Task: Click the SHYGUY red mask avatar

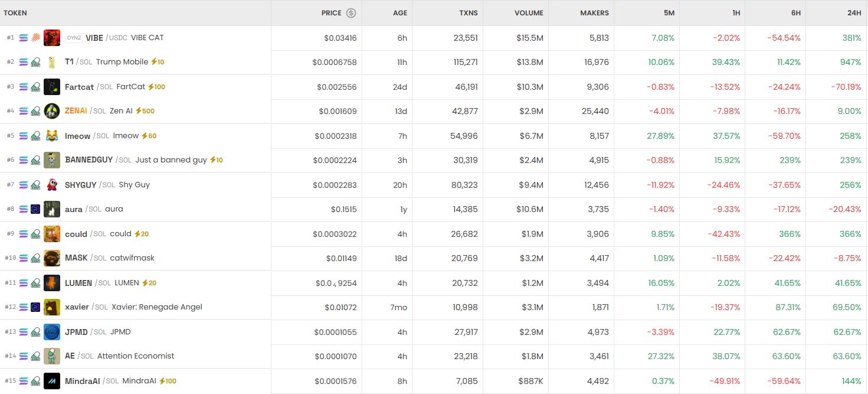Action: pos(52,185)
